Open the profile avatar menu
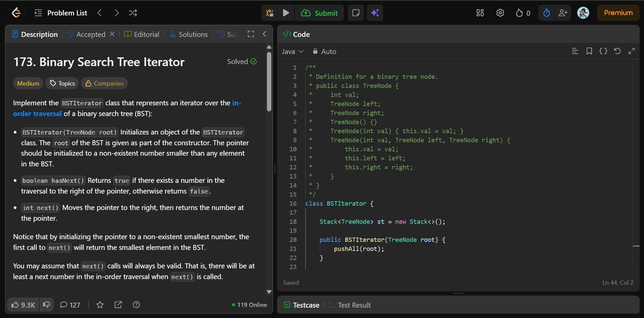 coord(583,13)
